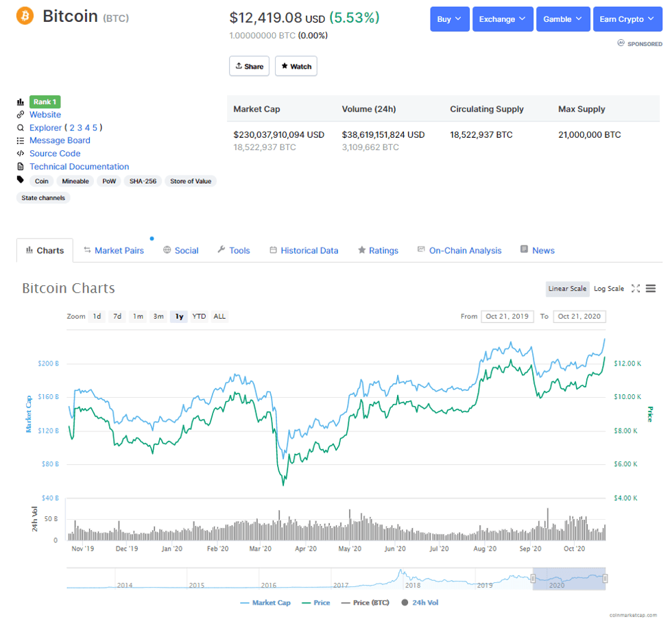Add Bitcoin to watchlist via Watch button

click(x=296, y=66)
